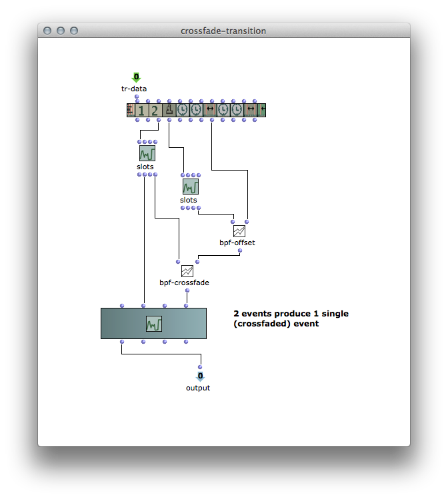Click the leftmost inlet of the upper slots box
Screen dimensions: 448x499
[x=139, y=142]
